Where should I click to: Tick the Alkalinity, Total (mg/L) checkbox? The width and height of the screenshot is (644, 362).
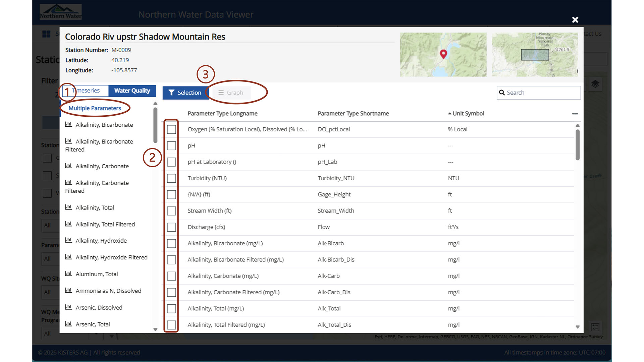click(171, 309)
